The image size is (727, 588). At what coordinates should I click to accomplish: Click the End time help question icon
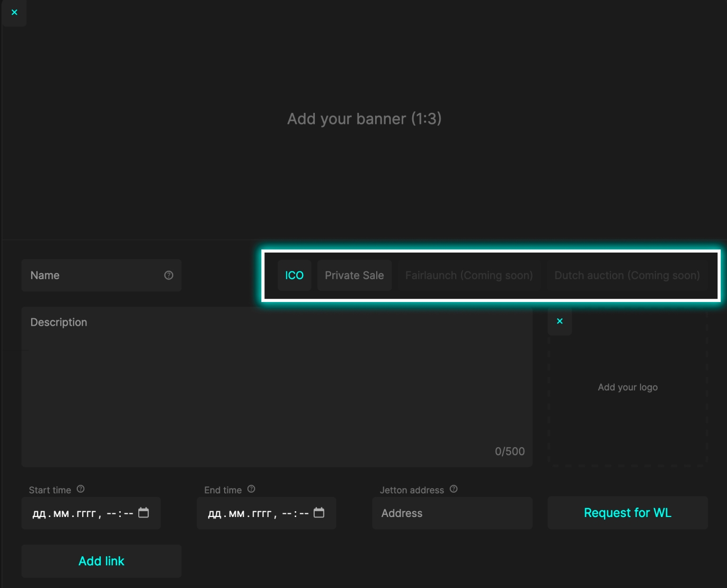point(251,489)
